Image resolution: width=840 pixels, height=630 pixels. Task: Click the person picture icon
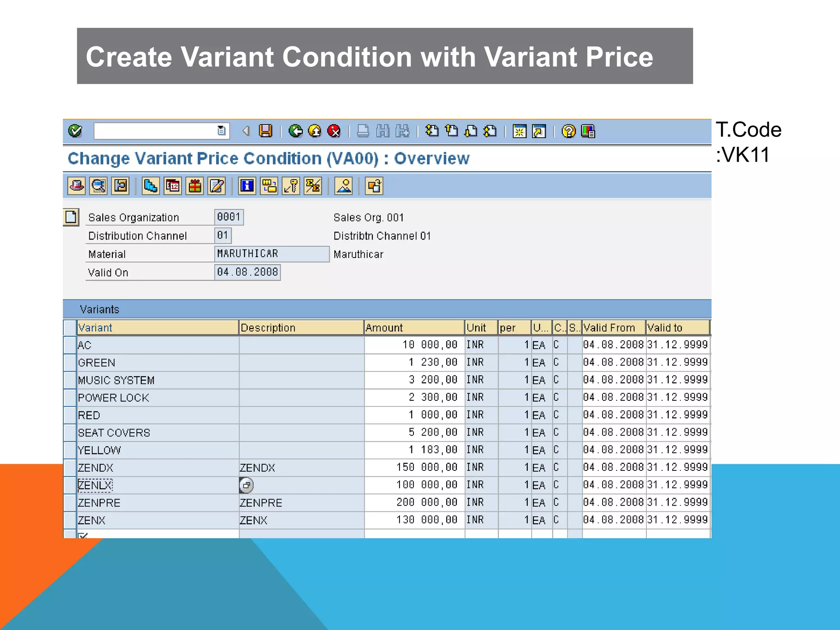click(x=344, y=186)
